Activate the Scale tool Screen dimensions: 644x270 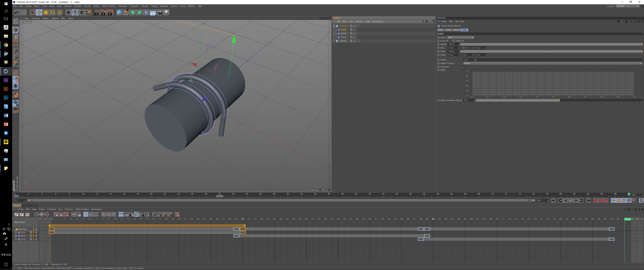click(x=46, y=13)
